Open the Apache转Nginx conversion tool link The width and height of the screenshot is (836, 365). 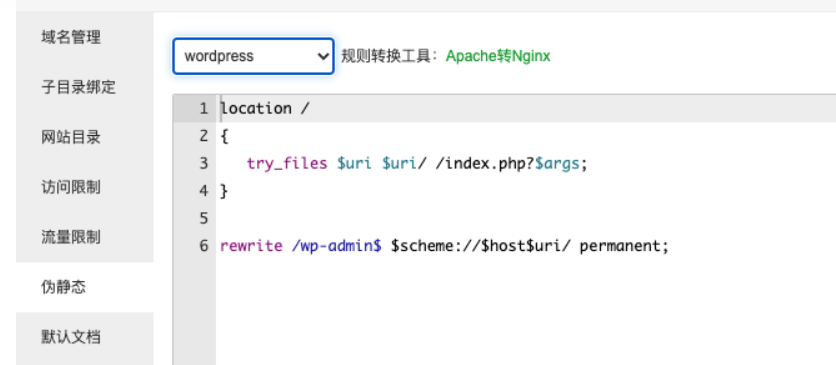coord(498,56)
